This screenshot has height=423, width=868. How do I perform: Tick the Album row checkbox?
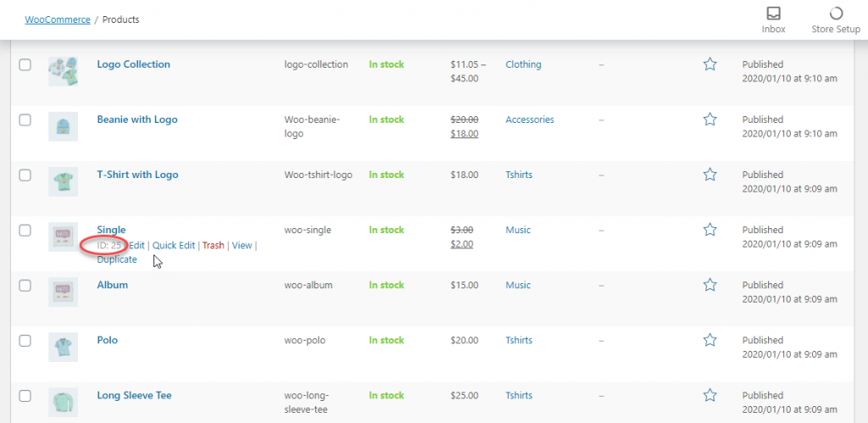25,285
